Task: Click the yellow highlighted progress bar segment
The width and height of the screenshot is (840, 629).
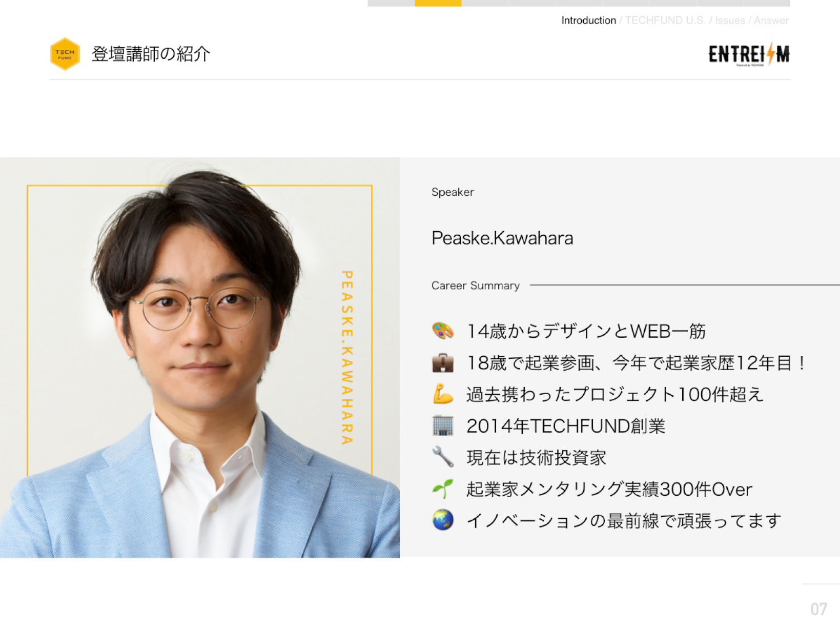Action: [438, 3]
